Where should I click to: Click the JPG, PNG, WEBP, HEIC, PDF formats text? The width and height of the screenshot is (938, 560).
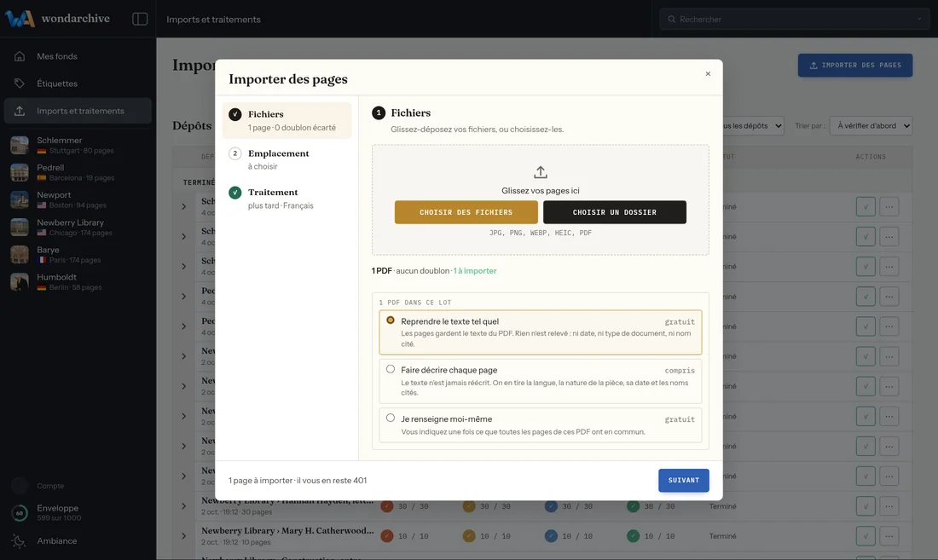540,233
